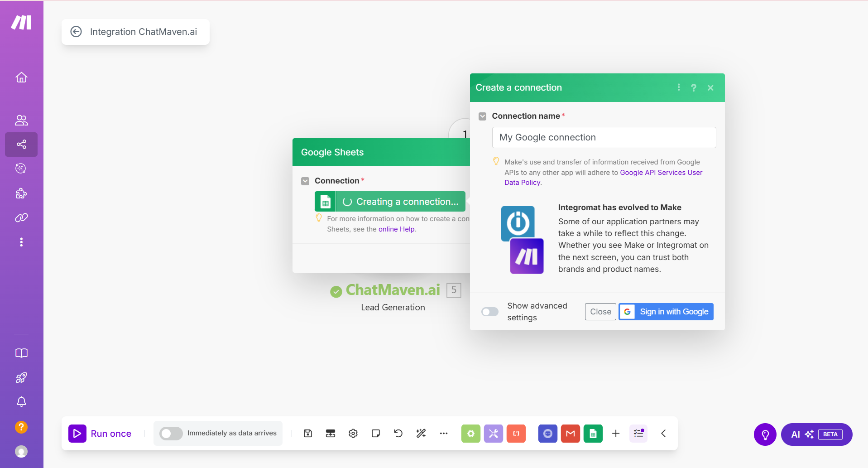Open the Team users icon in sidebar
The image size is (868, 468).
21,120
